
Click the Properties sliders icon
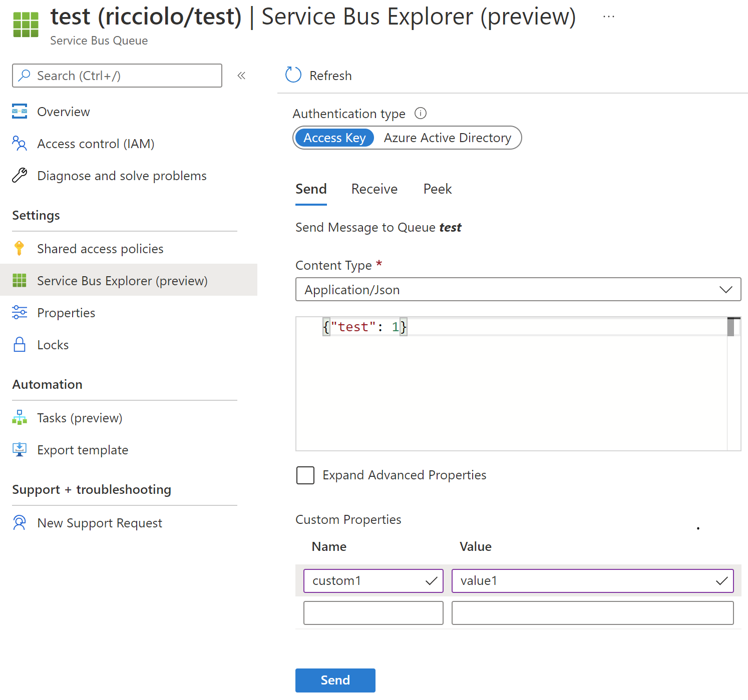(20, 312)
